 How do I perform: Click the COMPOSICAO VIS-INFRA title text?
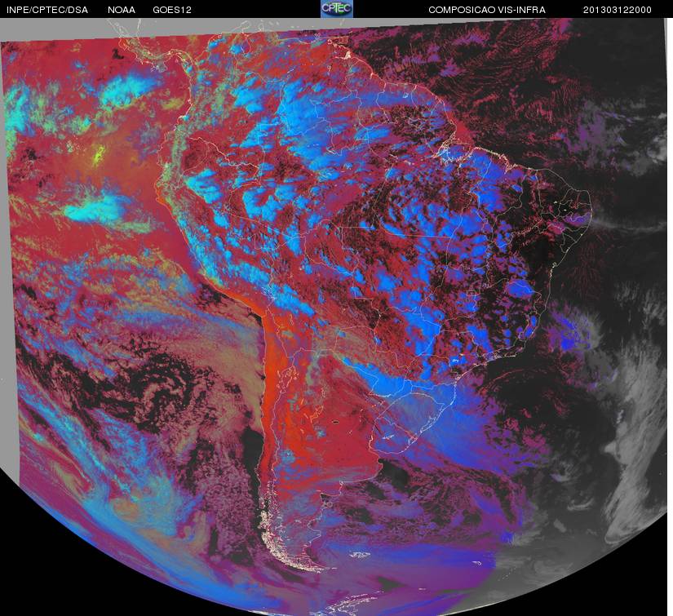487,10
